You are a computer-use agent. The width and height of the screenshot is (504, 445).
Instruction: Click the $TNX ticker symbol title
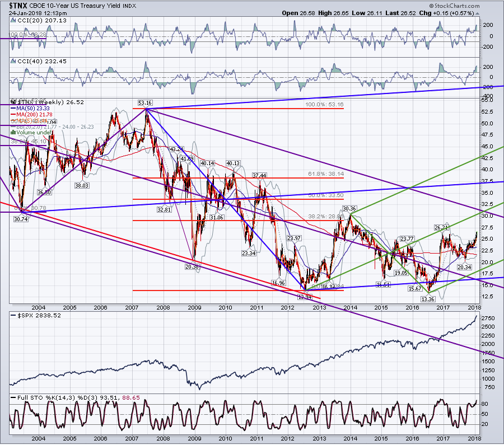tap(18, 6)
